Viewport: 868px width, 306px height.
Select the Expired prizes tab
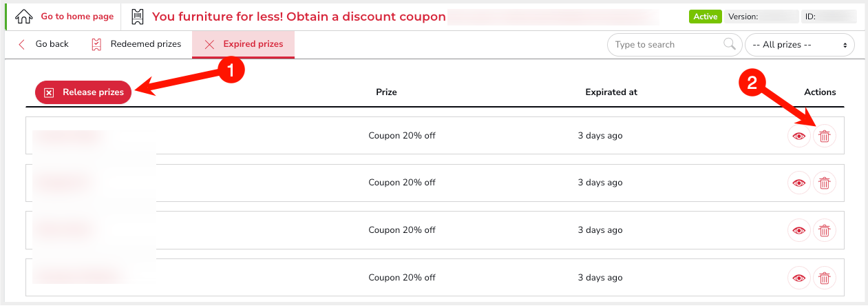(x=244, y=44)
